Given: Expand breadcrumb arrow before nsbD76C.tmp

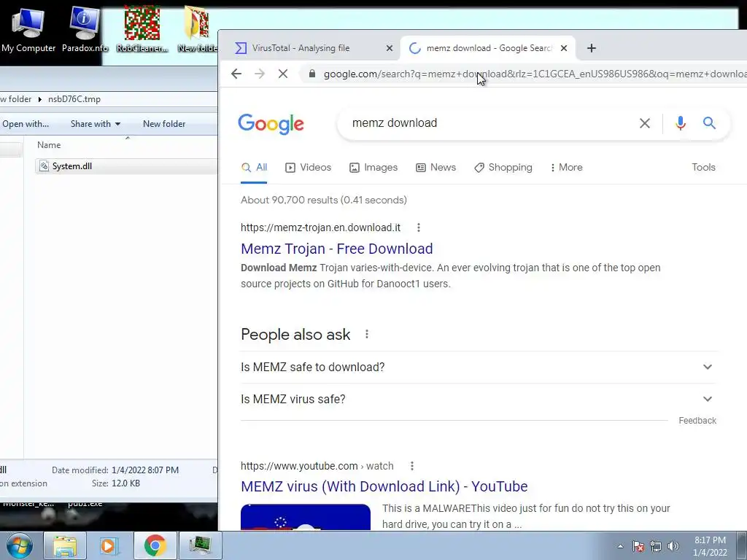Looking at the screenshot, I should tap(40, 99).
